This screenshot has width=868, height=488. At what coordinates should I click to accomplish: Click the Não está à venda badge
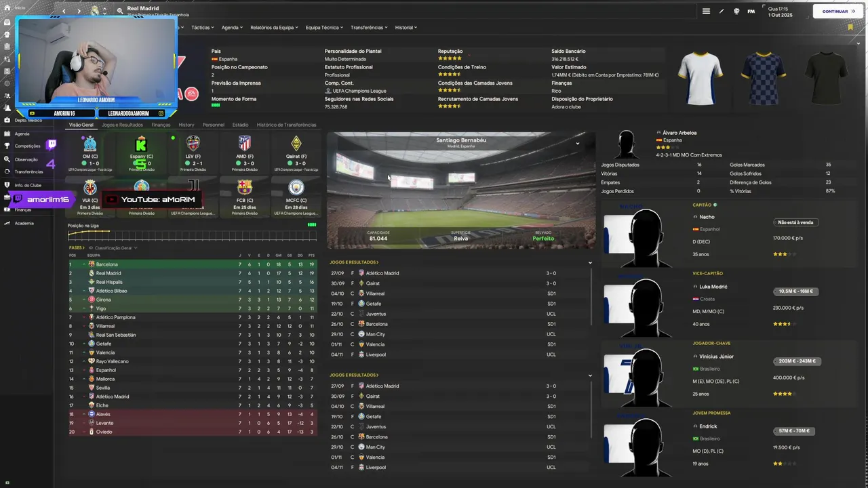(x=795, y=222)
